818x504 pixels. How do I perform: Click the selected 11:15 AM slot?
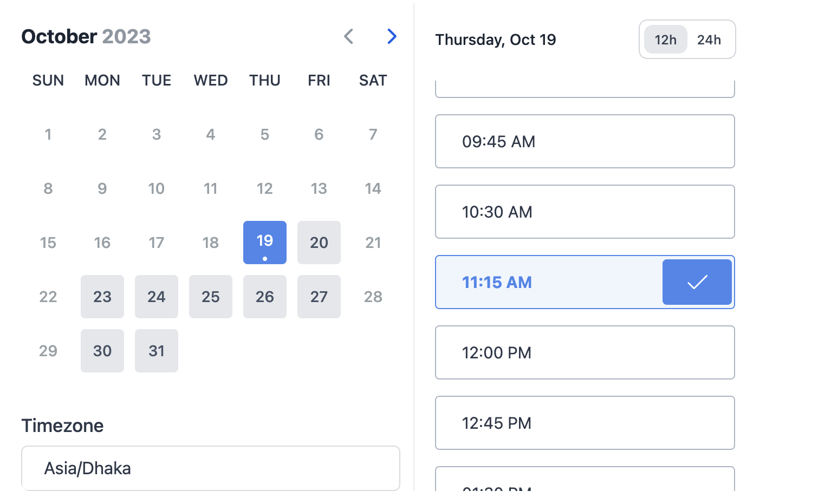point(547,282)
